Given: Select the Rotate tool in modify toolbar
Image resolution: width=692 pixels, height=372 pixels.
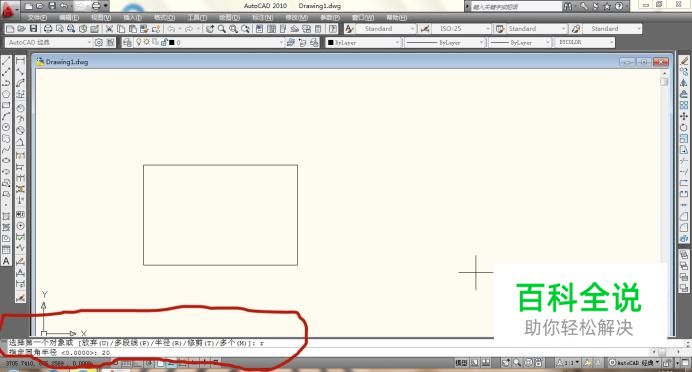Looking at the screenshot, I should pos(684,128).
